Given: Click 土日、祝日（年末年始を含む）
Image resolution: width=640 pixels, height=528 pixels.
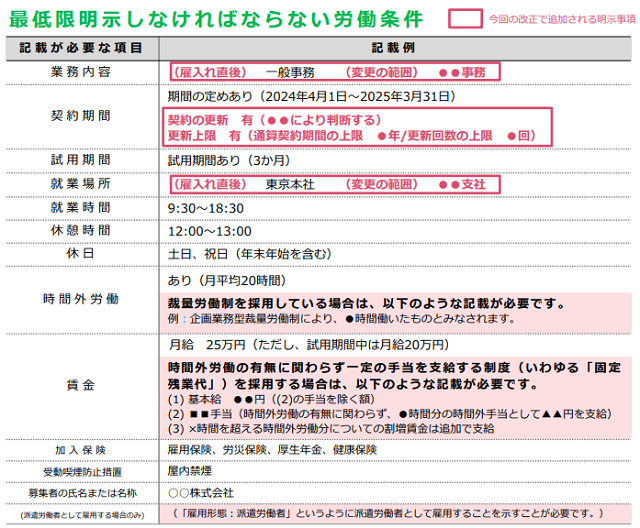Looking at the screenshot, I should pos(250,254).
